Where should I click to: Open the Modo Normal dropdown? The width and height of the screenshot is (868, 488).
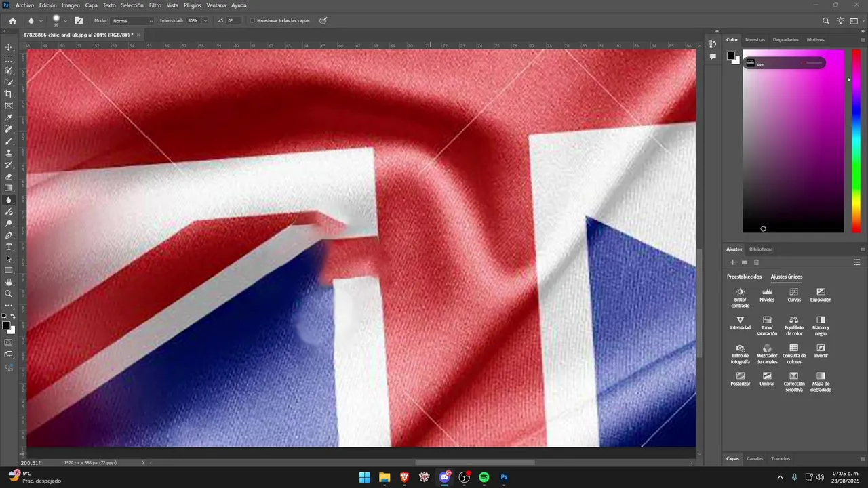pos(132,21)
